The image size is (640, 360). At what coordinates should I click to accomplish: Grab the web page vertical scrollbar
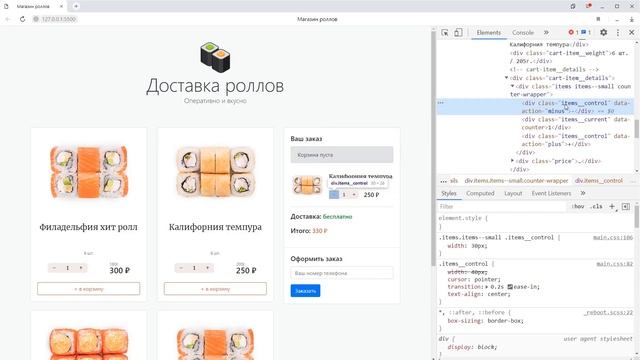pos(433,149)
